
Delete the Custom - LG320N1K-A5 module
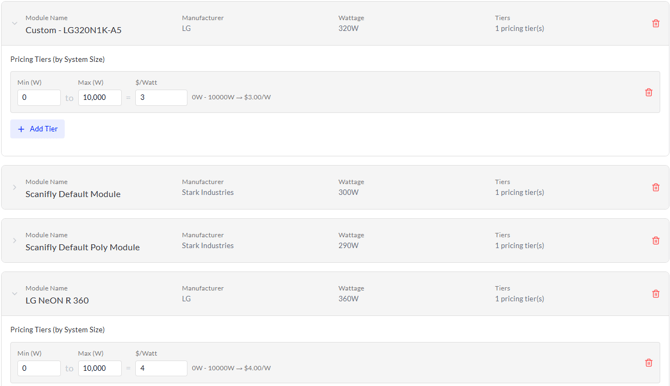[x=655, y=24]
